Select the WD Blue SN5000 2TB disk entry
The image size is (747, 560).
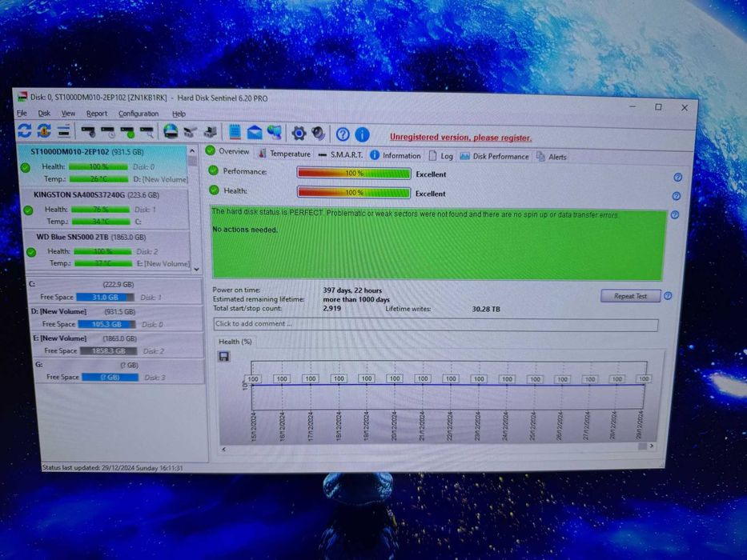click(107, 250)
